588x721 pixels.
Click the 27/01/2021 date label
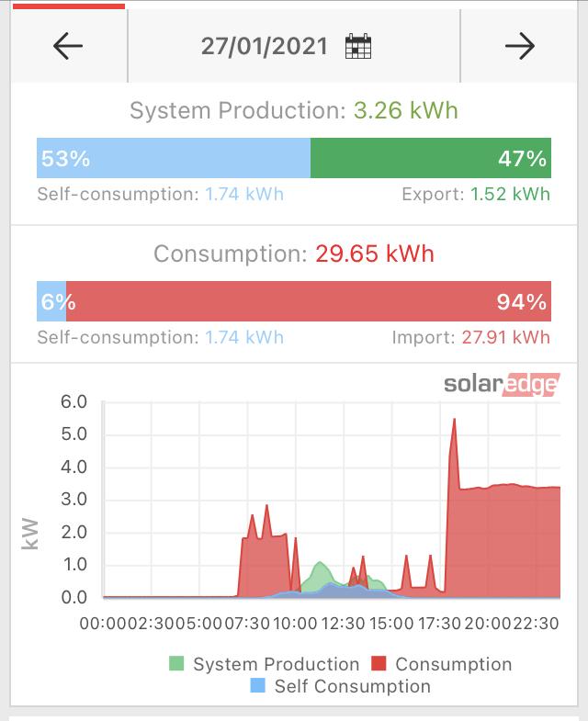point(264,46)
